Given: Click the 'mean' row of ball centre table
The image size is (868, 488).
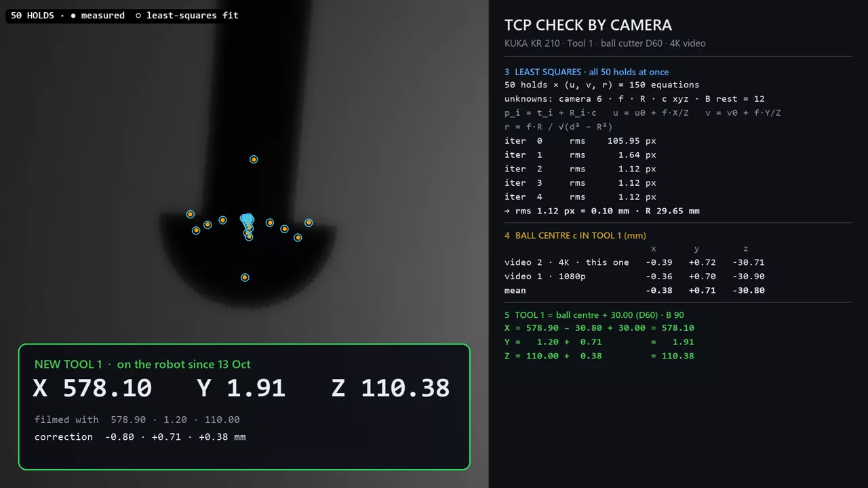Looking at the screenshot, I should (635, 290).
